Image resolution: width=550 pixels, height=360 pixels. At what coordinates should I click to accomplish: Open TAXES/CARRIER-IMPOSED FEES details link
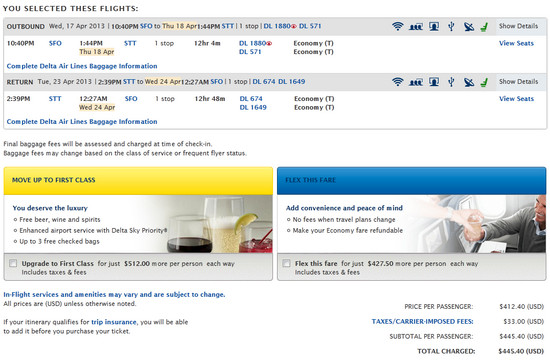(x=422, y=321)
